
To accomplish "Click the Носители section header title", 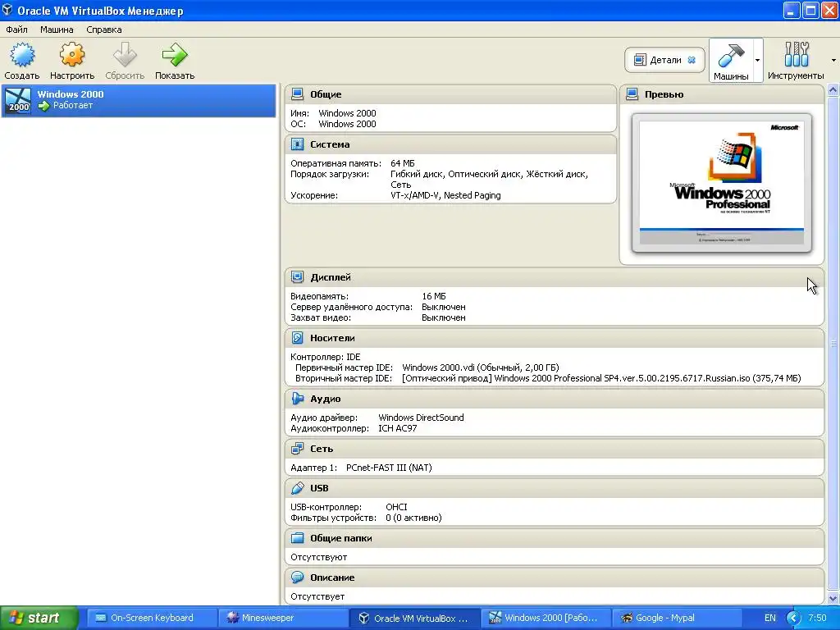I will click(x=332, y=338).
